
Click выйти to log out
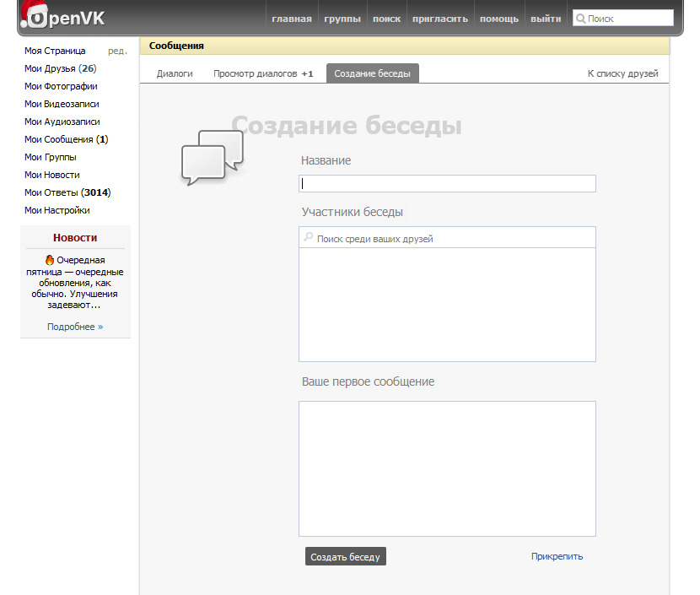[x=546, y=19]
